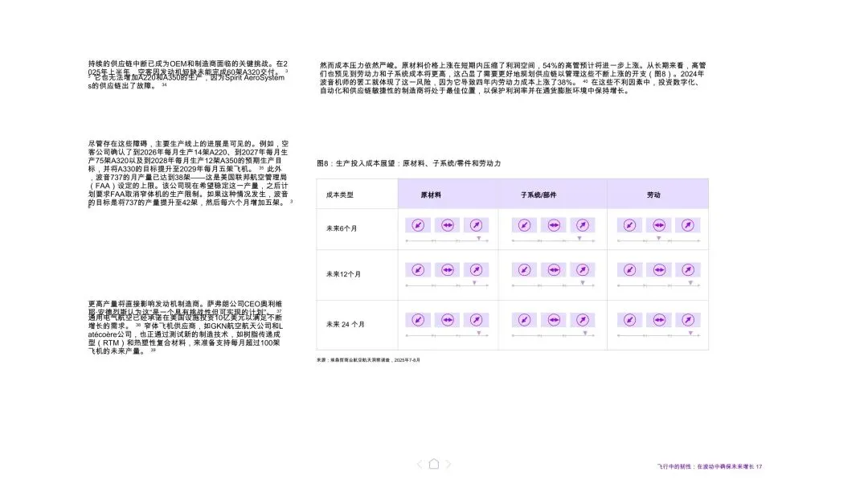Click increase arrow icon for 原材料, 未来12个月

click(x=476, y=270)
